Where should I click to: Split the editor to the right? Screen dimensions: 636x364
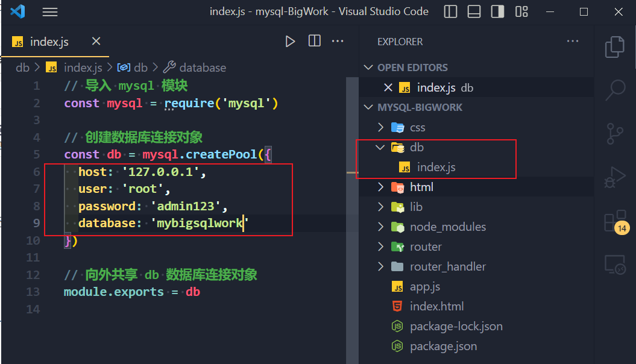click(314, 41)
